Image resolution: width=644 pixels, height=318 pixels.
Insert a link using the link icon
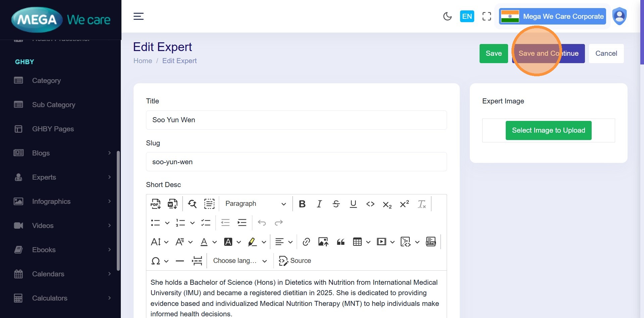tap(306, 242)
